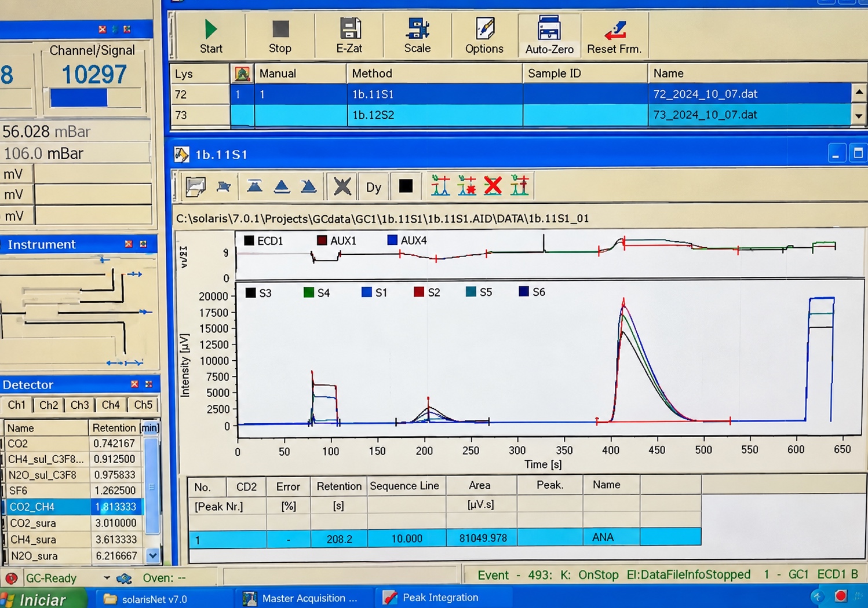Toggle the AUX4 legend marker
The height and width of the screenshot is (608, 868).
pyautogui.click(x=392, y=240)
